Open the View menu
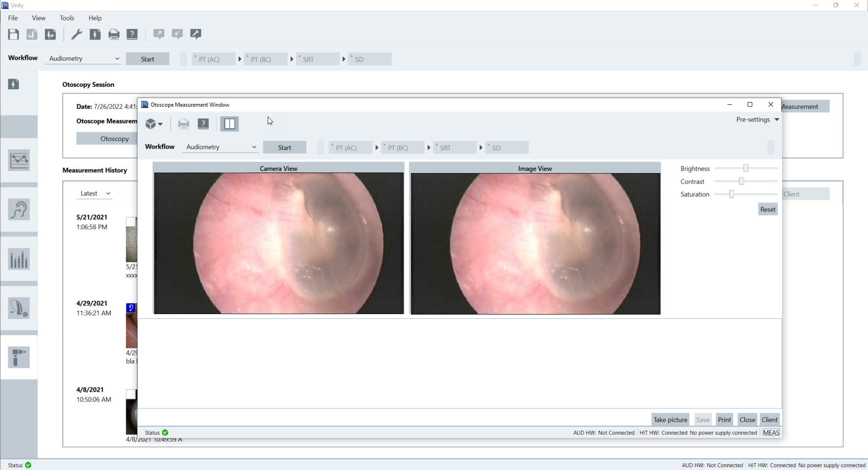 pos(38,18)
